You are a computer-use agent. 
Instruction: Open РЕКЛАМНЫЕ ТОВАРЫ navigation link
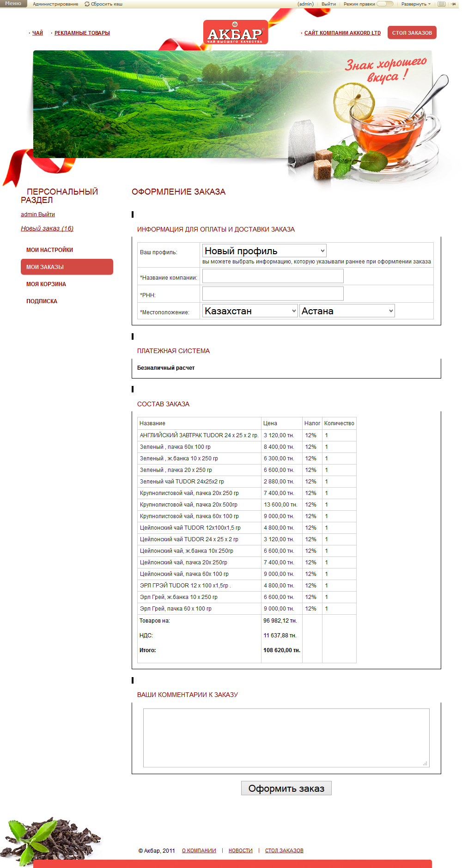[x=82, y=33]
